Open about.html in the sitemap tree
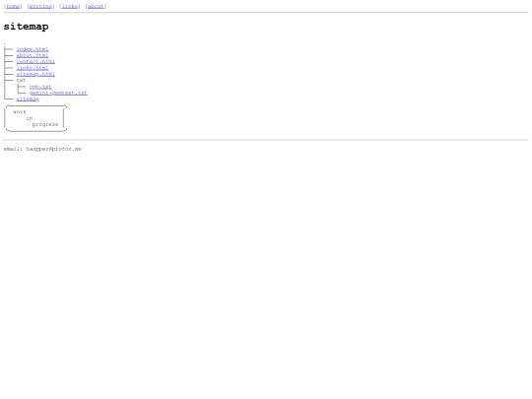Image resolution: width=532 pixels, height=399 pixels. 33,55
